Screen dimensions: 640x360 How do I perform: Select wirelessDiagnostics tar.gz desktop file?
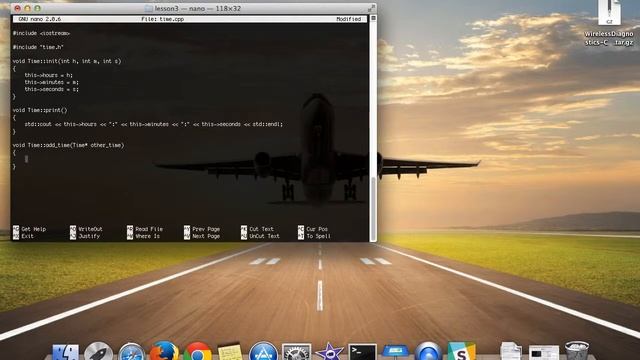click(x=609, y=23)
